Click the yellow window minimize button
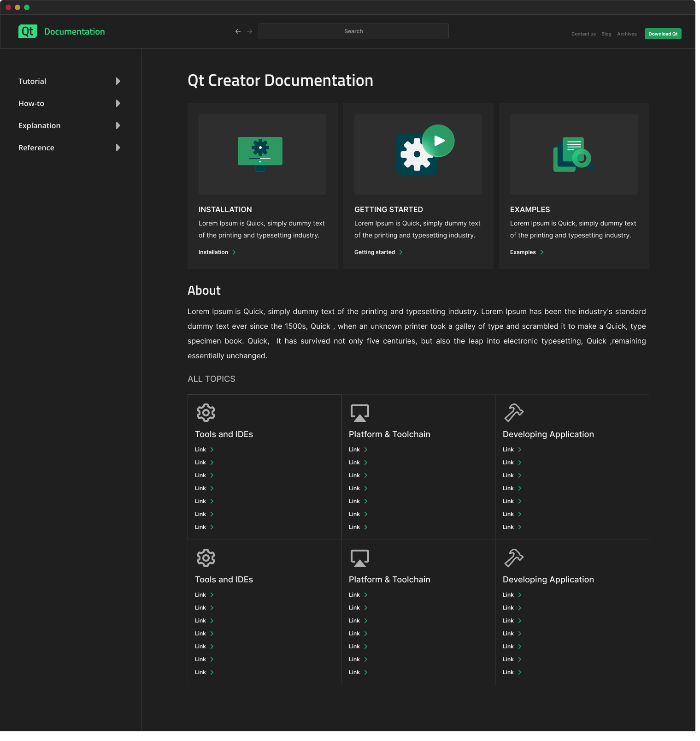The image size is (700, 741). [x=18, y=7]
